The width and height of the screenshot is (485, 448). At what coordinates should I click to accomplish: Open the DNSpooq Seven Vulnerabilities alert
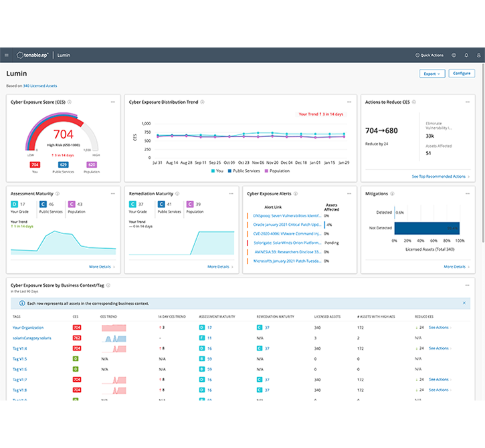pyautogui.click(x=287, y=215)
